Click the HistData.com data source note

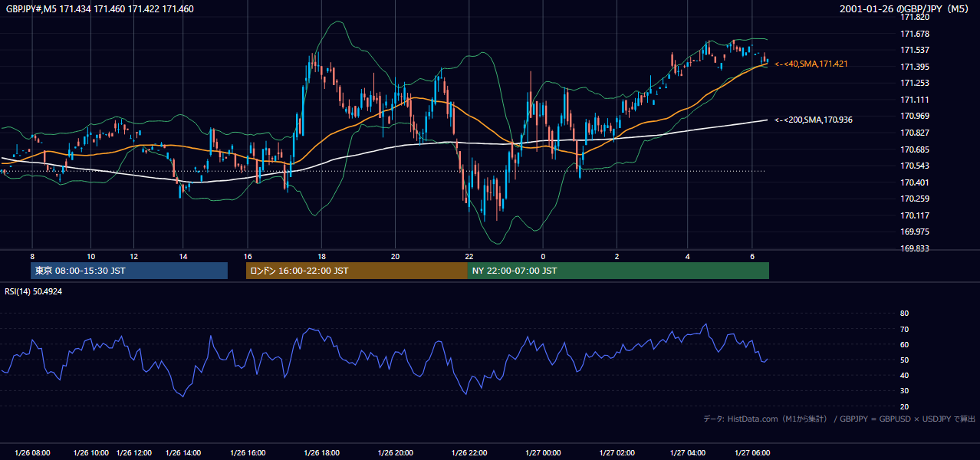pos(840,419)
